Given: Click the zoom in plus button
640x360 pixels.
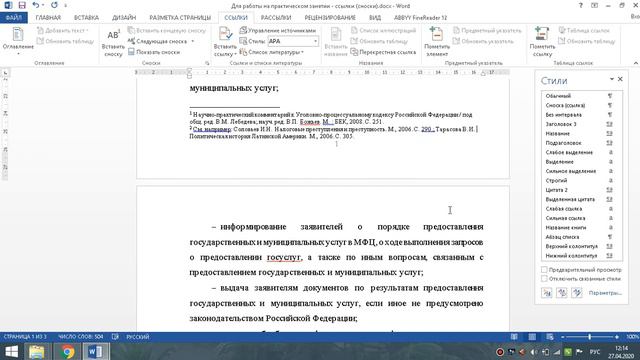Looking at the screenshot, I should tap(616, 337).
